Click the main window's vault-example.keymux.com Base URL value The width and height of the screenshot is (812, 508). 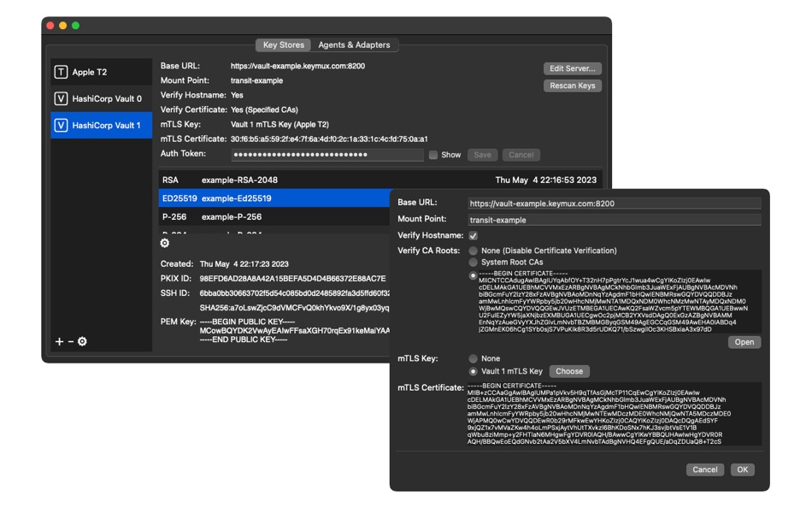click(297, 66)
